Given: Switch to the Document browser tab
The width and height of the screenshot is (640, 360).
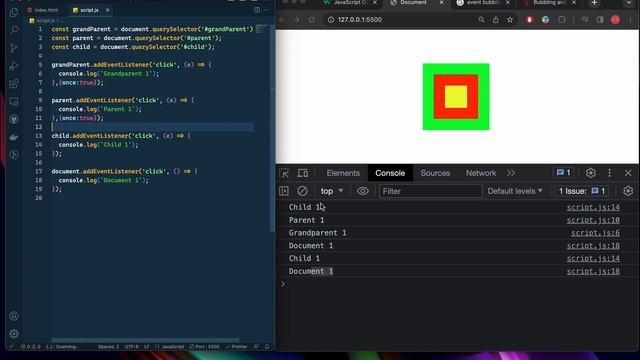Looking at the screenshot, I should click(412, 3).
